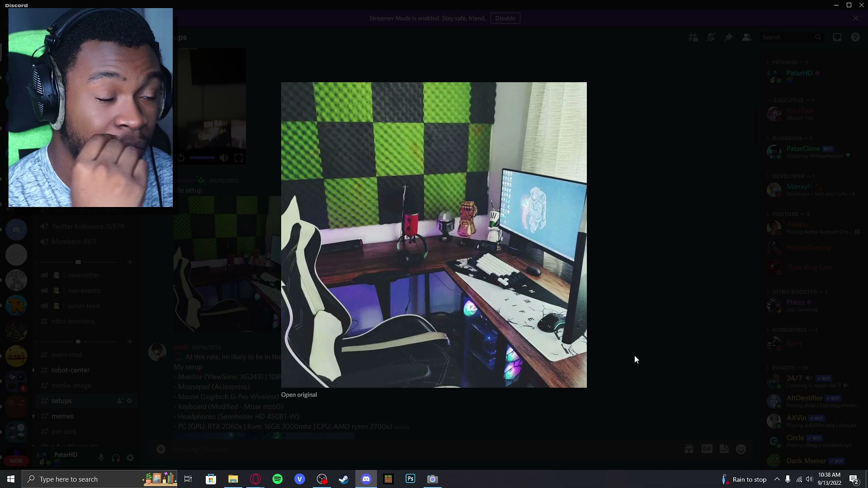Click video replay icon in chat
Viewport: 868px width, 488px height.
180,158
